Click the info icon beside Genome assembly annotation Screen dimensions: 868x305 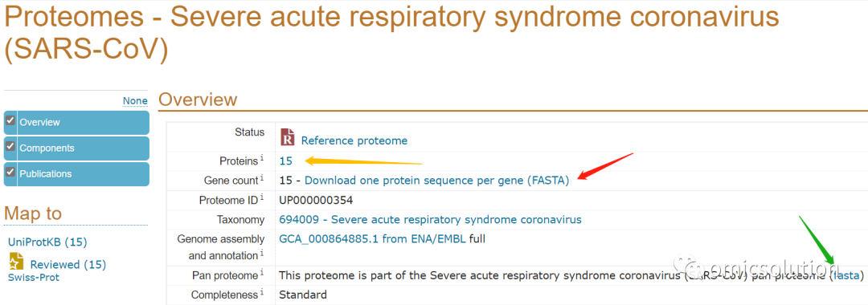[x=262, y=254]
